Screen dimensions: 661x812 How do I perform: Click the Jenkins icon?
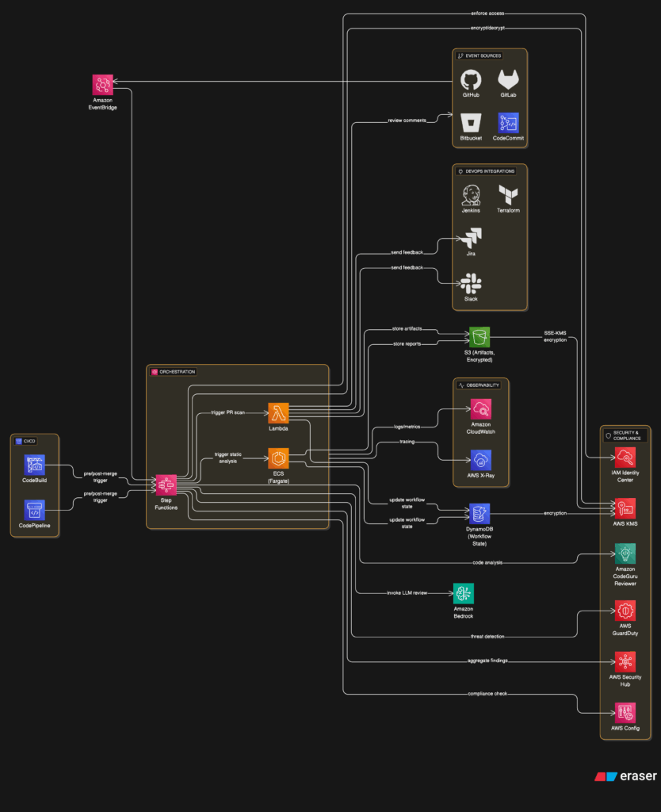[471, 195]
